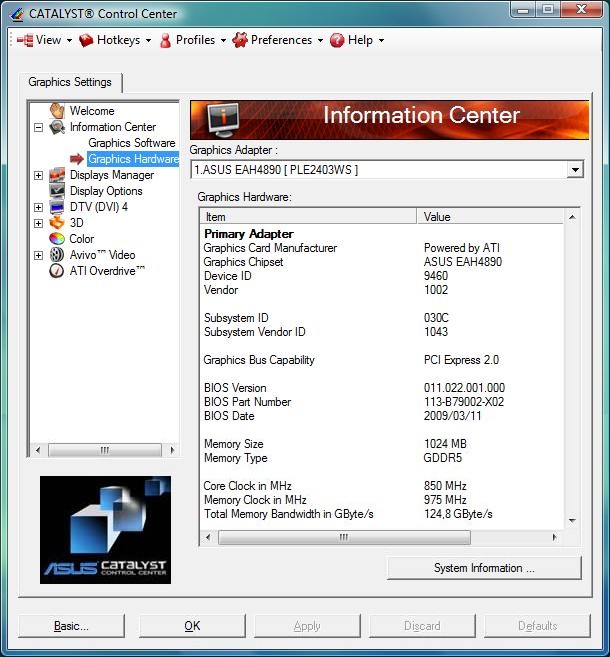
Task: Click the tree panel scroll right arrow
Action: pos(172,450)
